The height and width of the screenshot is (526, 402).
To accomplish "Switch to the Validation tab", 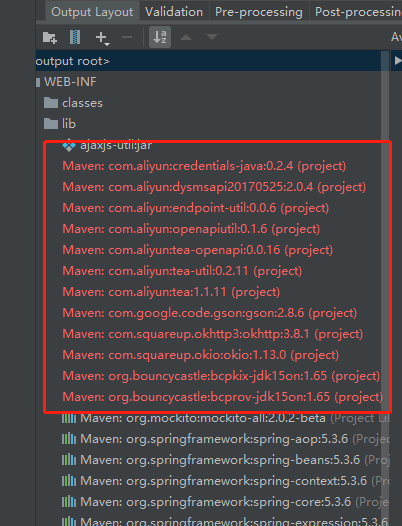I will point(174,12).
